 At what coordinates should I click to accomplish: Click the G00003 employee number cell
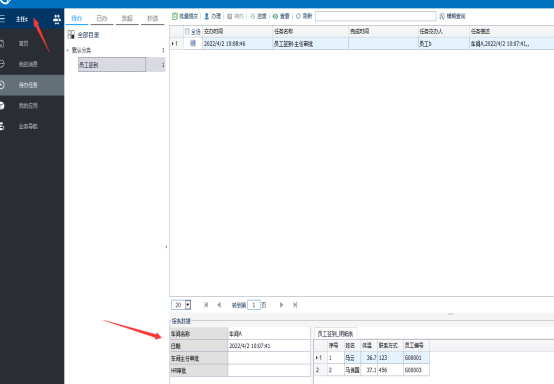(x=416, y=370)
